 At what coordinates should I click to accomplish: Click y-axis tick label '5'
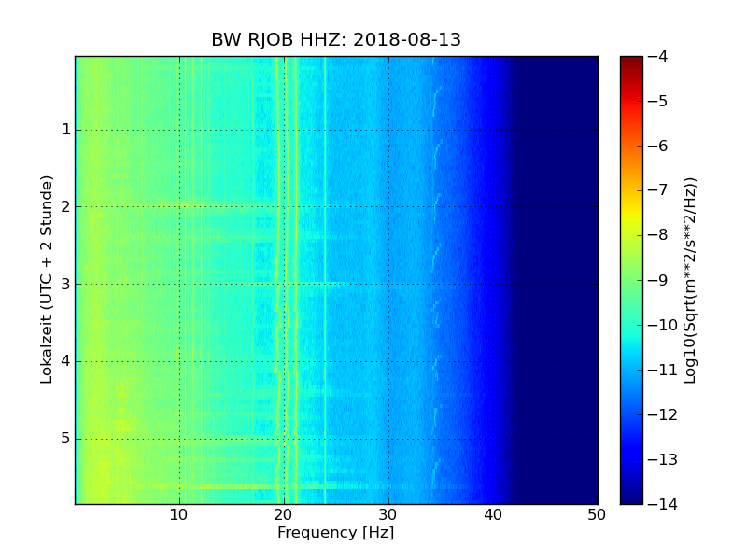tap(66, 439)
